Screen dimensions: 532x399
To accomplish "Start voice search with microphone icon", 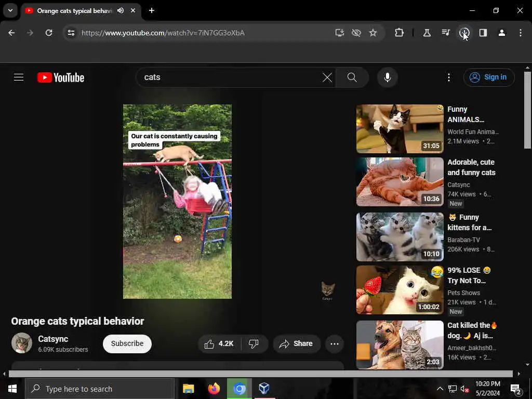I will click(387, 77).
